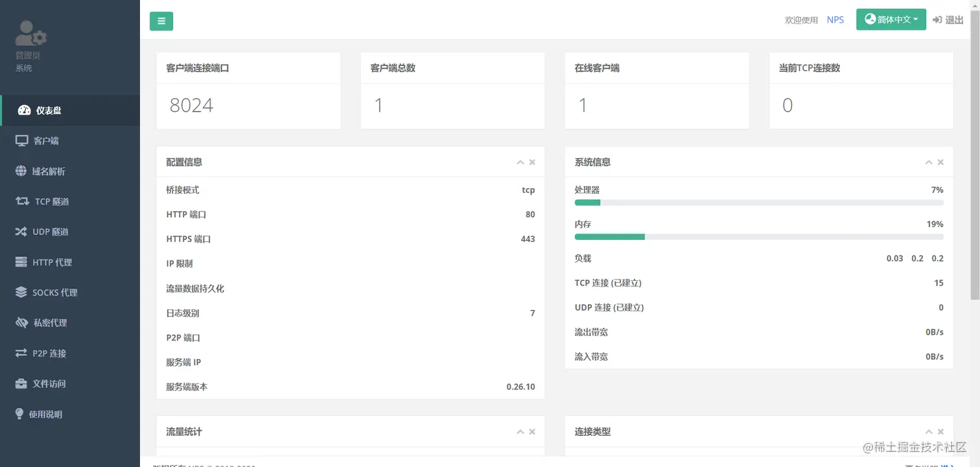
Task: Click the shuffle icon for UDP 隧道
Action: 21,232
